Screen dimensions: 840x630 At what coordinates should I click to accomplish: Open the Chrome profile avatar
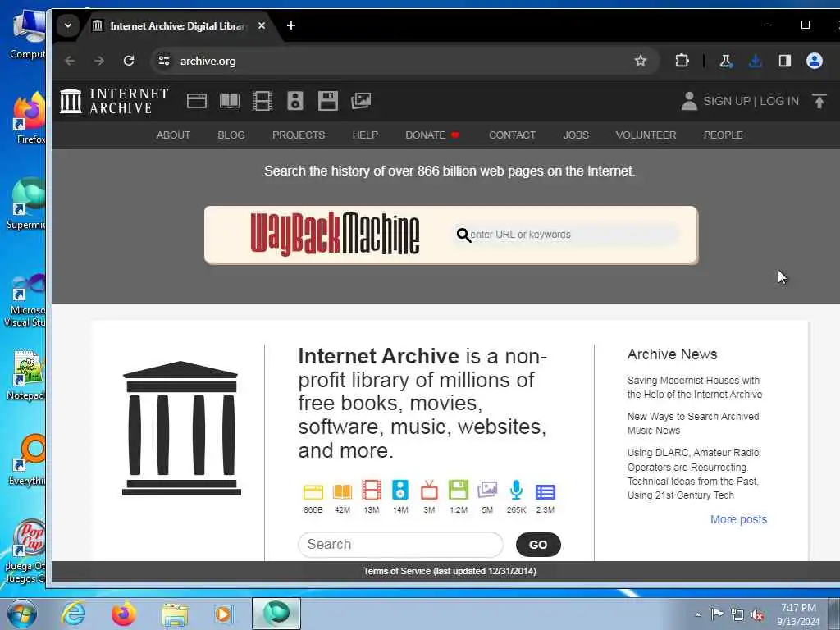click(x=815, y=61)
